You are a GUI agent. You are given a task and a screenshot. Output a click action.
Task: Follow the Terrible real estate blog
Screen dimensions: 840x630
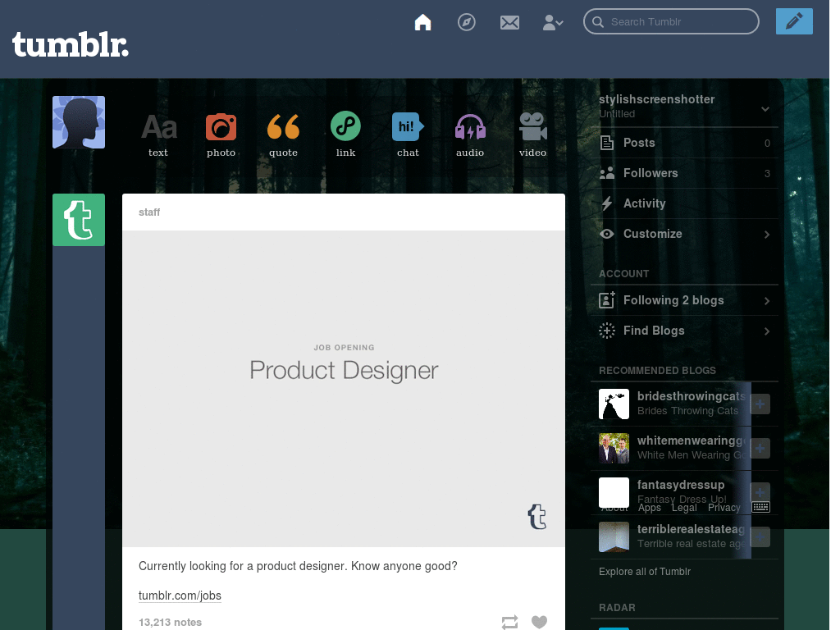click(760, 536)
